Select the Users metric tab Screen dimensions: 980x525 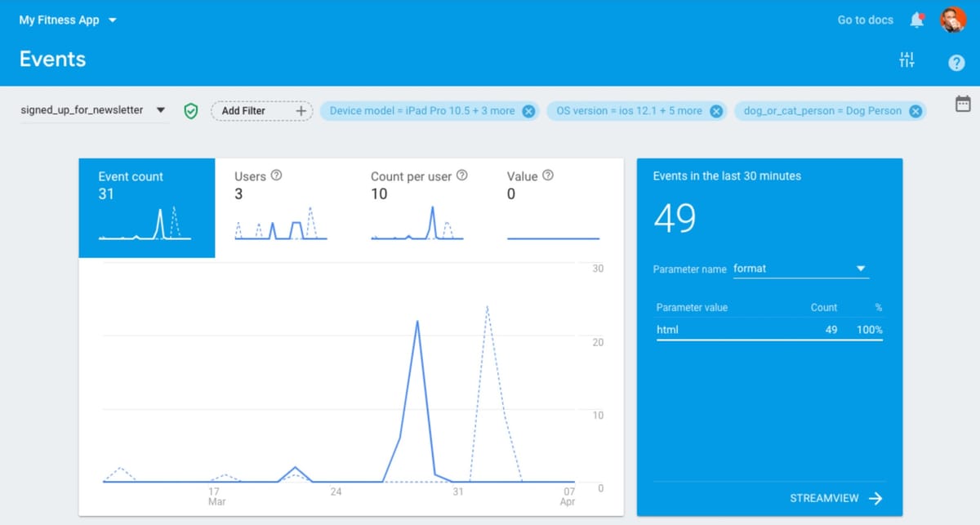(x=283, y=208)
